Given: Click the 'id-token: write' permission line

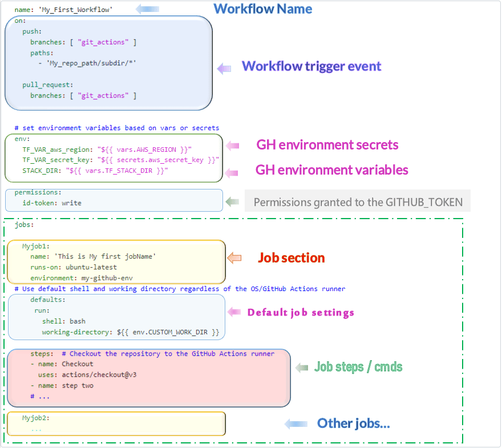Looking at the screenshot, I should 52,203.
